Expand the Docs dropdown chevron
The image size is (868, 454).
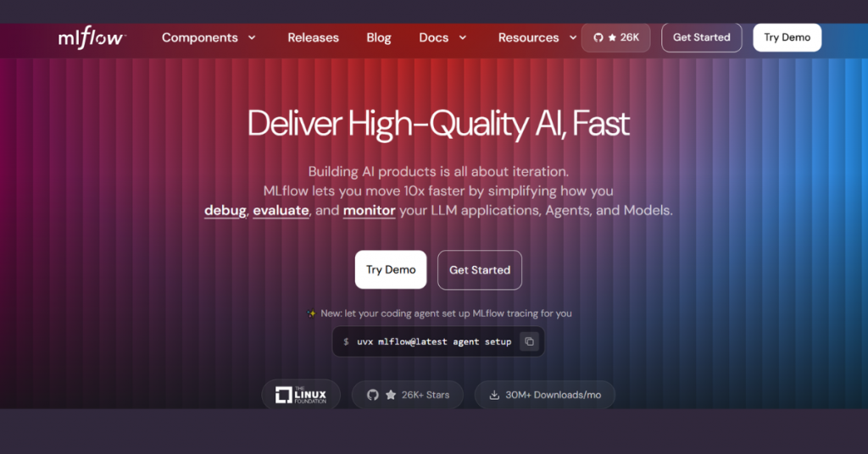(463, 37)
